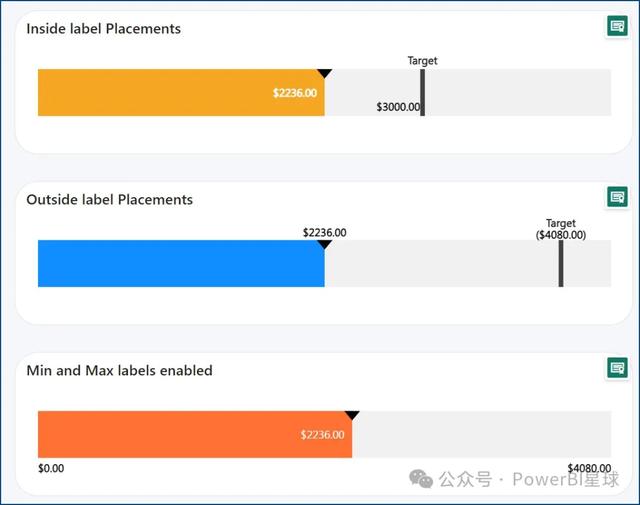
Task: Click the $2236.00 label above blue bar
Action: click(324, 232)
